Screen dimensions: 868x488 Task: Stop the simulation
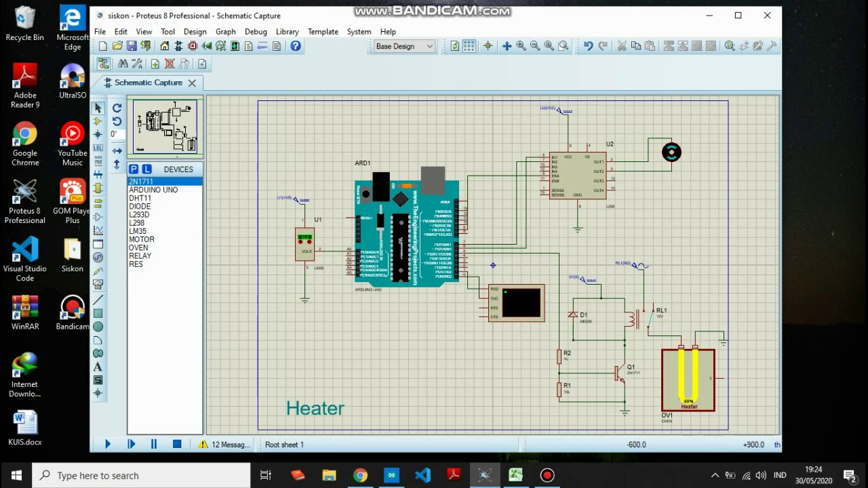[x=177, y=444]
